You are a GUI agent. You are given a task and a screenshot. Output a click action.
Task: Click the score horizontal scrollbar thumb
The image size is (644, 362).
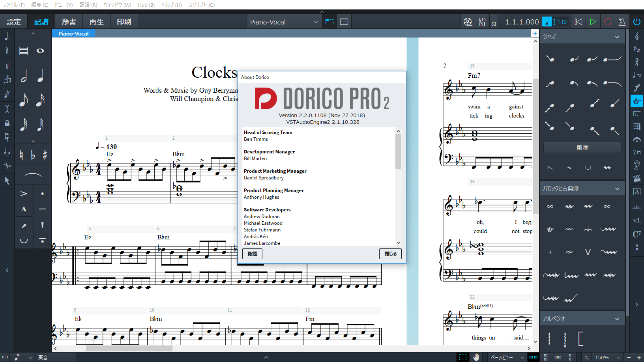(129, 349)
